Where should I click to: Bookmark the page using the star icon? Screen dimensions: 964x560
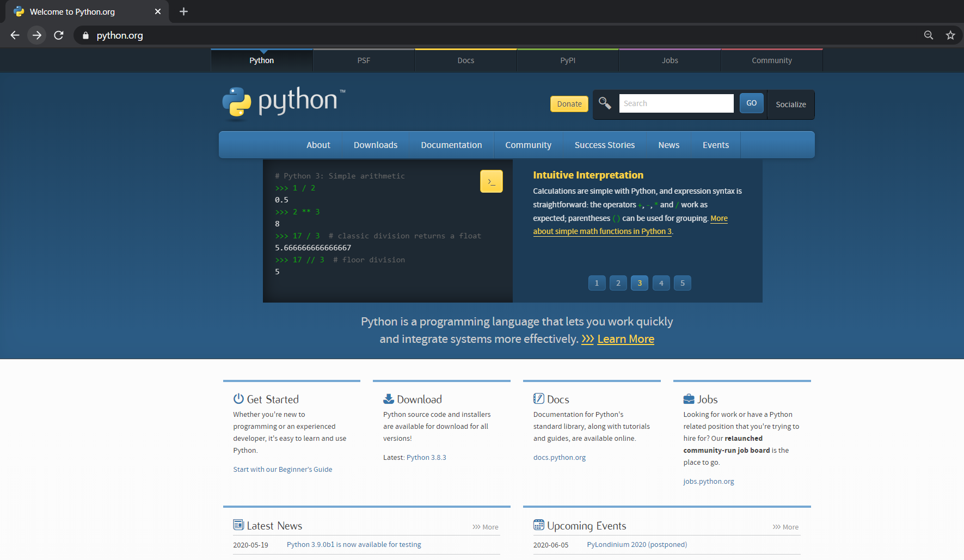click(950, 35)
